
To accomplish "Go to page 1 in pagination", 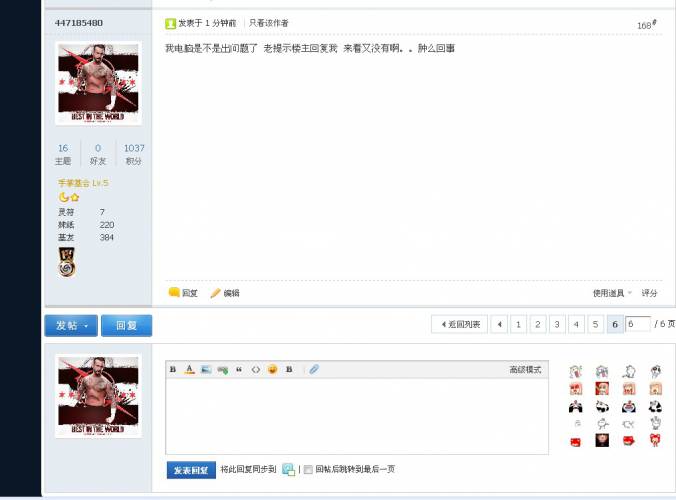I will pyautogui.click(x=518, y=325).
